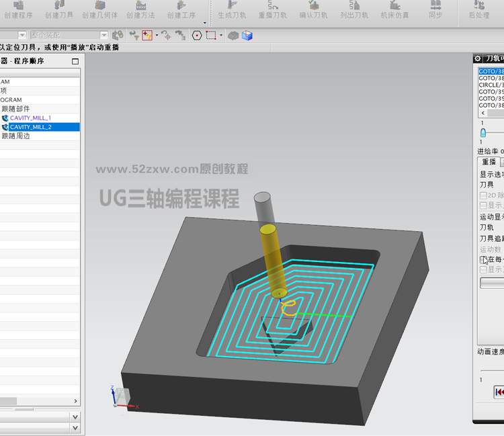This screenshot has width=504, height=436.
Task: Click the 创建刀具 (Create Tool) icon
Action: pyautogui.click(x=59, y=5)
